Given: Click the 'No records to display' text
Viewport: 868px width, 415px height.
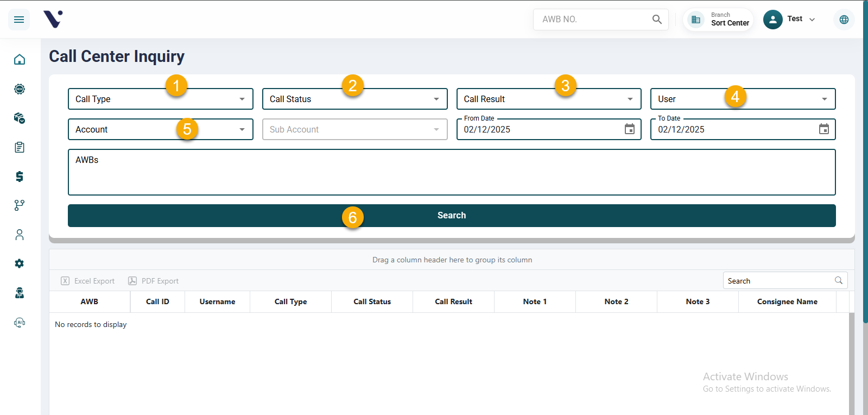Looking at the screenshot, I should (x=91, y=324).
